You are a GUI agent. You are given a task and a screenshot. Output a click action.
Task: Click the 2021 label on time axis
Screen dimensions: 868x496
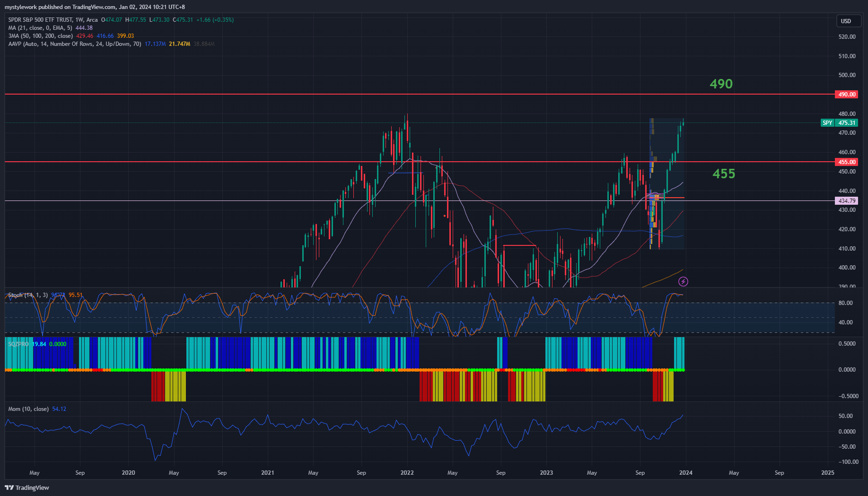pos(268,473)
